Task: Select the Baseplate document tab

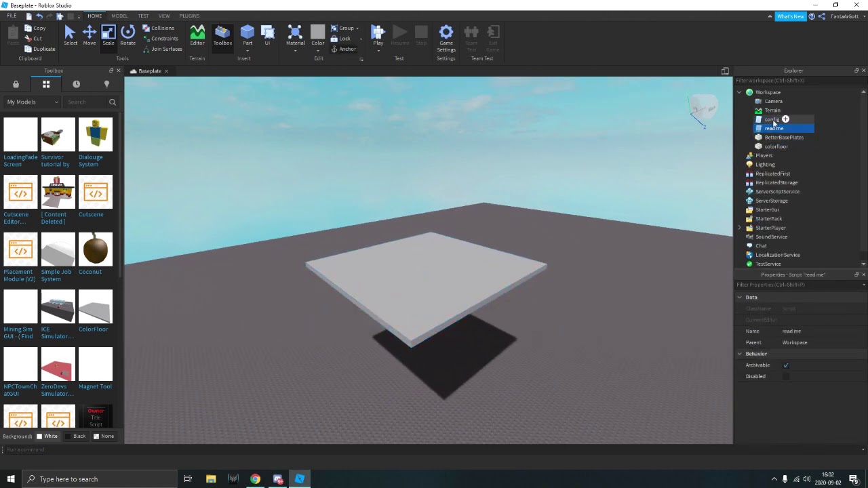Action: tap(149, 71)
